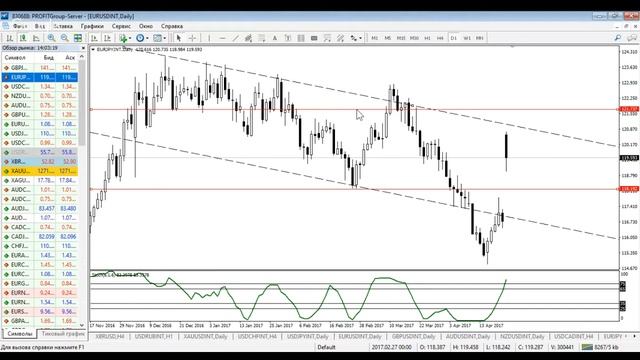Select the crosshair tool

click(192, 38)
